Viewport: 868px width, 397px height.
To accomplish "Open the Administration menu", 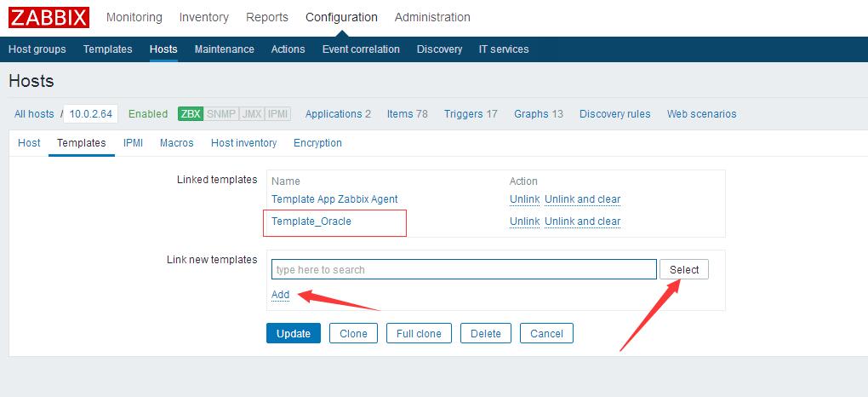I will tap(432, 17).
